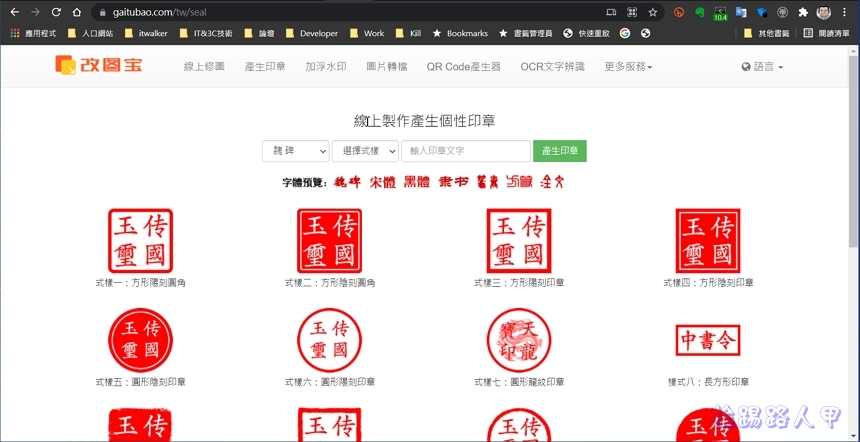Open 其他書籤 folder
860x442 pixels.
766,33
